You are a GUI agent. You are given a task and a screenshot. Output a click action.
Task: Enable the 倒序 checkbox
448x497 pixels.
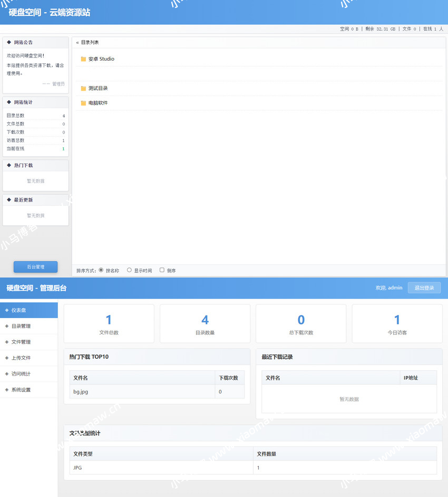click(x=162, y=270)
